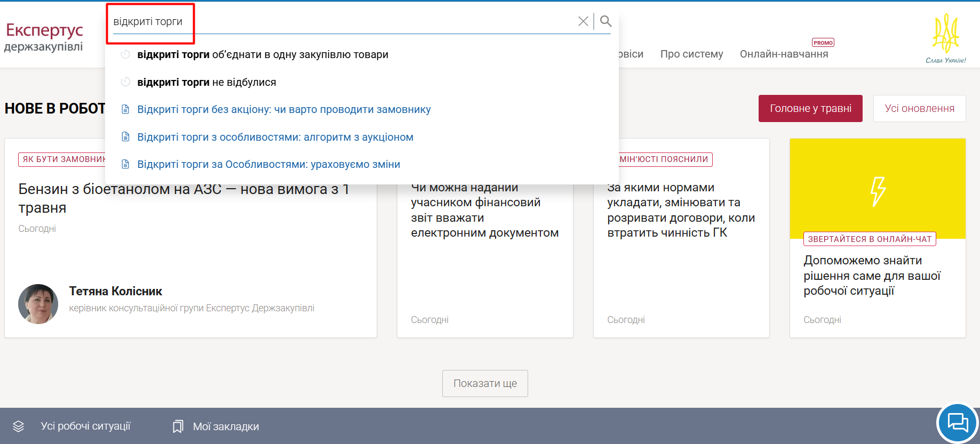
Task: Open the online chat bubble icon
Action: coord(957,423)
